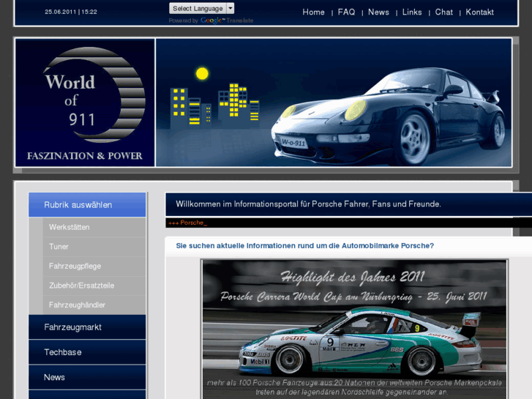Open the Home navigation link
The height and width of the screenshot is (399, 532).
coord(313,12)
